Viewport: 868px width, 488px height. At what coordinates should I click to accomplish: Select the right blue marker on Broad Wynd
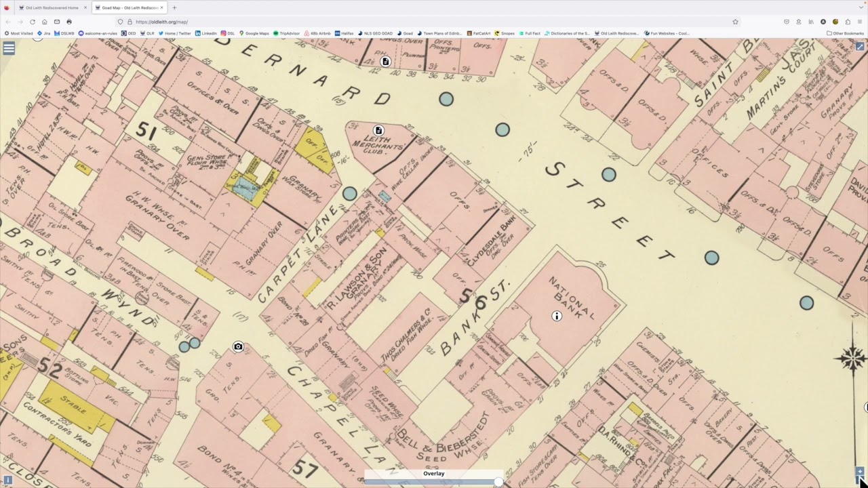[195, 343]
